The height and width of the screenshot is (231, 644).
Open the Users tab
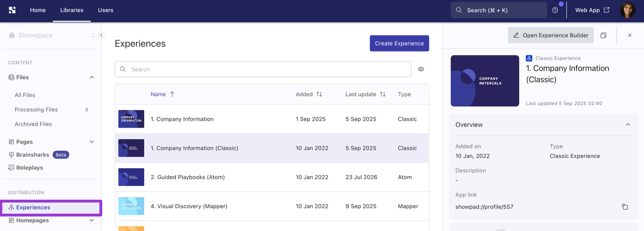(x=105, y=10)
